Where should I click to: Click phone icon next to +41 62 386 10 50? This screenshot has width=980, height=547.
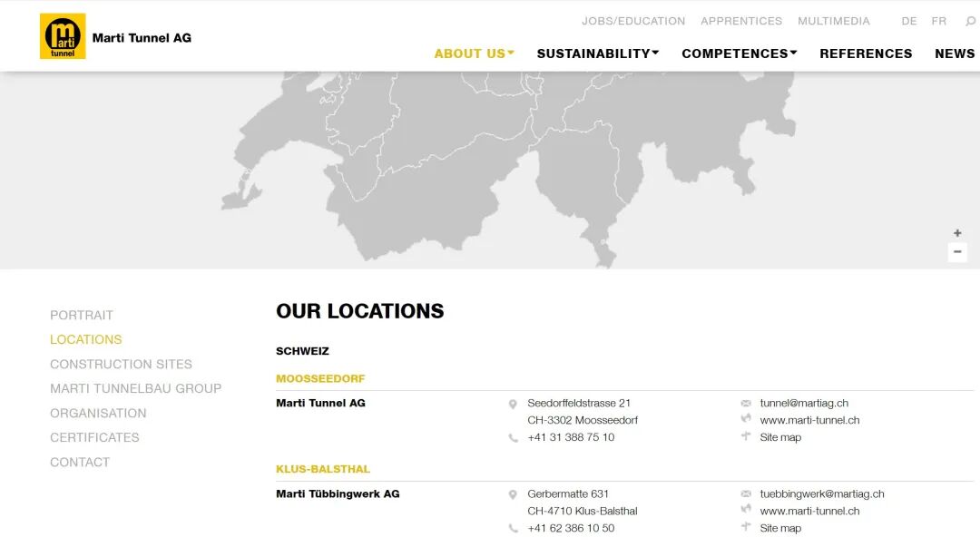pyautogui.click(x=513, y=529)
